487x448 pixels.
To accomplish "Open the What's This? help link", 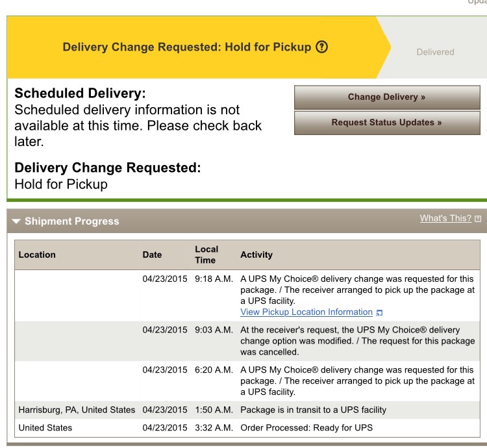I will point(445,218).
